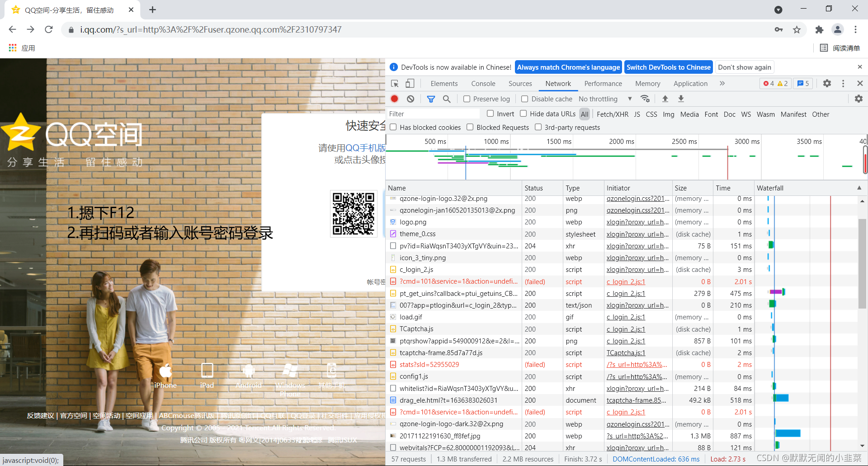The image size is (868, 466).
Task: Open network search magnifier icon
Action: pos(447,99)
